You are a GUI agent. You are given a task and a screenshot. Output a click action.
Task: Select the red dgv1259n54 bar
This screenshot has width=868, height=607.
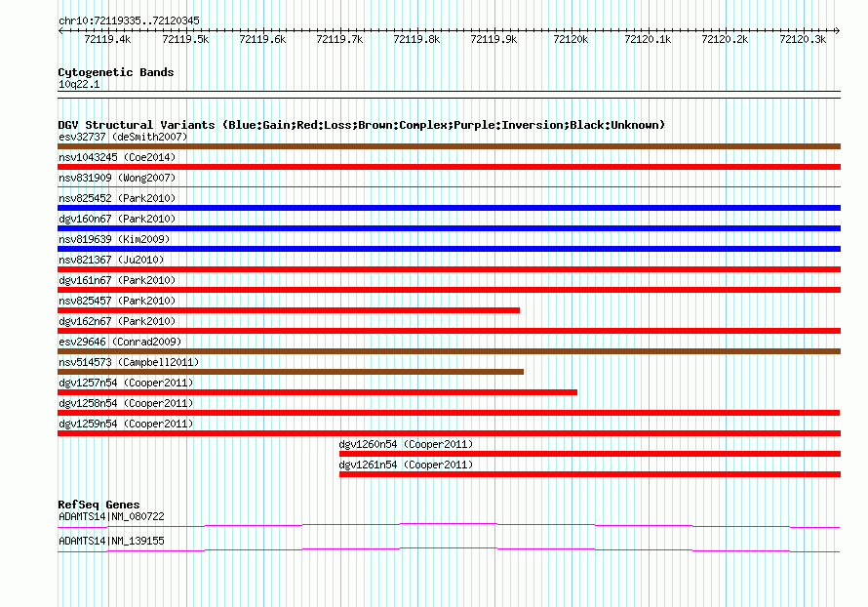449,433
